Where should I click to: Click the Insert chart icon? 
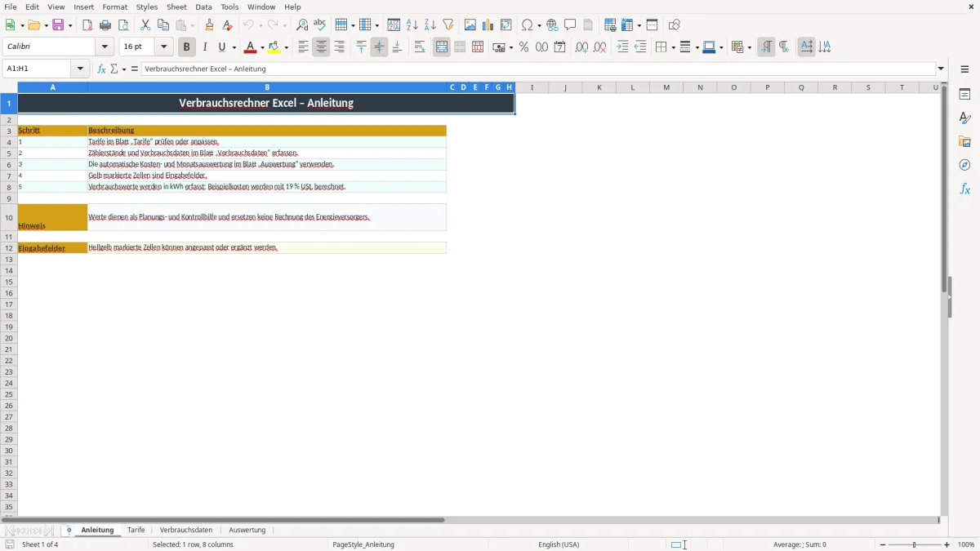[488, 25]
